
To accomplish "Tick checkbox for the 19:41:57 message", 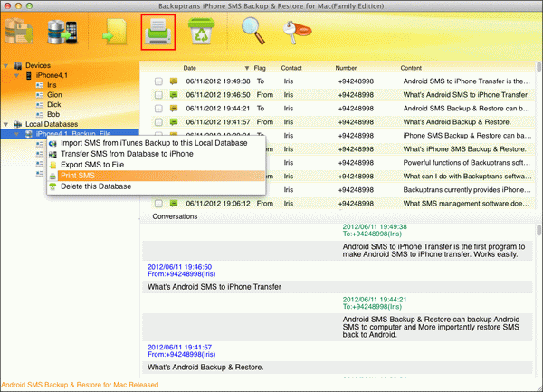I will [x=158, y=122].
